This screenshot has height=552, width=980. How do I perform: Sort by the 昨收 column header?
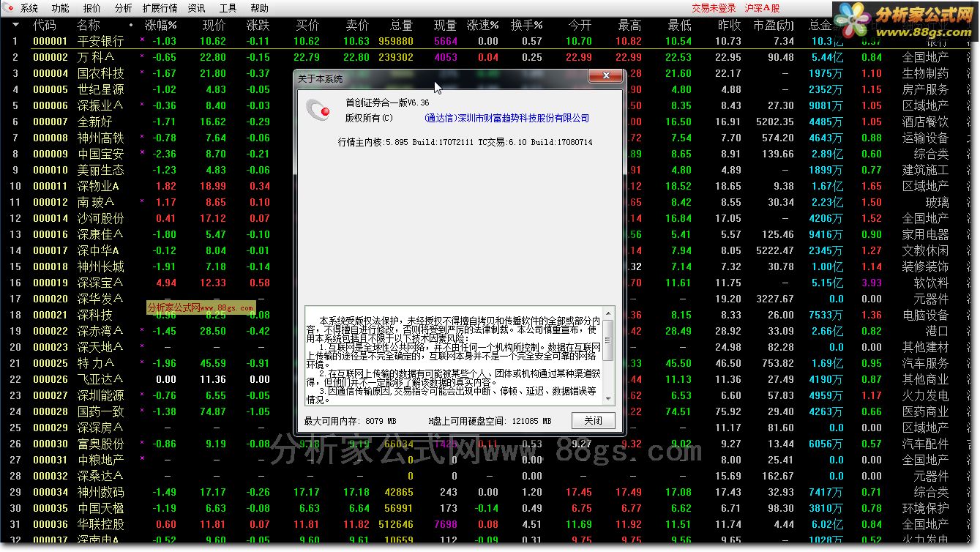729,25
